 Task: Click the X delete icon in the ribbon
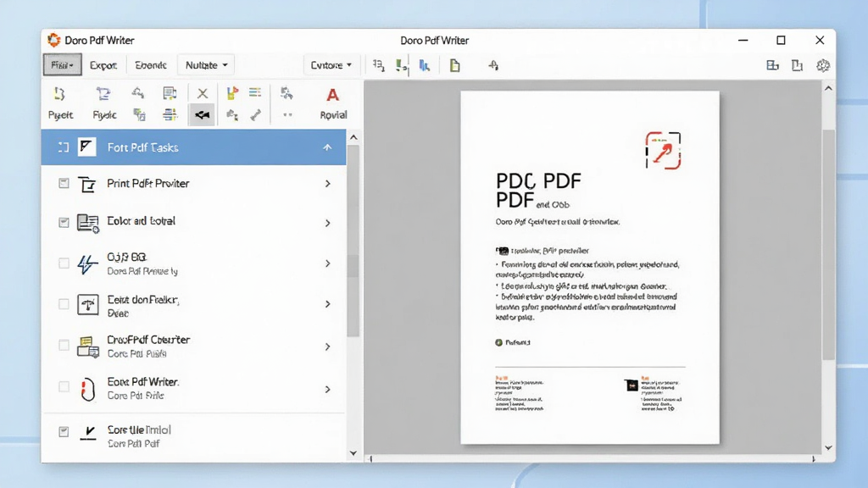point(203,94)
